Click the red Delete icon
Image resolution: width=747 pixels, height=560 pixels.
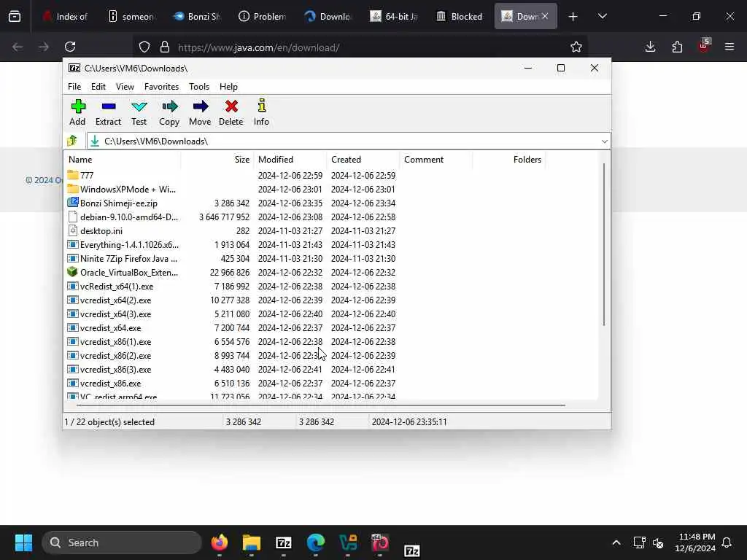coord(231,106)
